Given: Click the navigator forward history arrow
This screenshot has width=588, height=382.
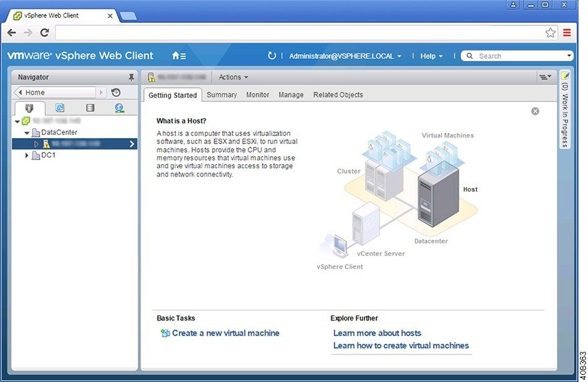Looking at the screenshot, I should coord(101,92).
